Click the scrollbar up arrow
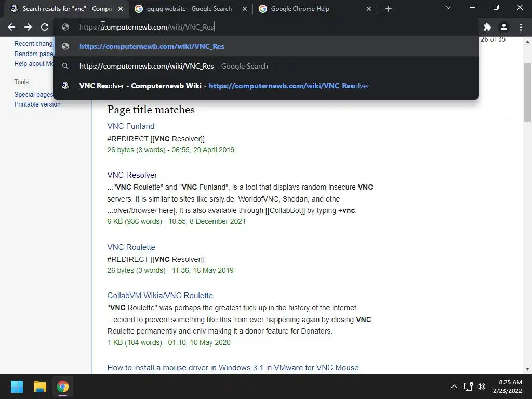The height and width of the screenshot is (399, 532). point(527,42)
